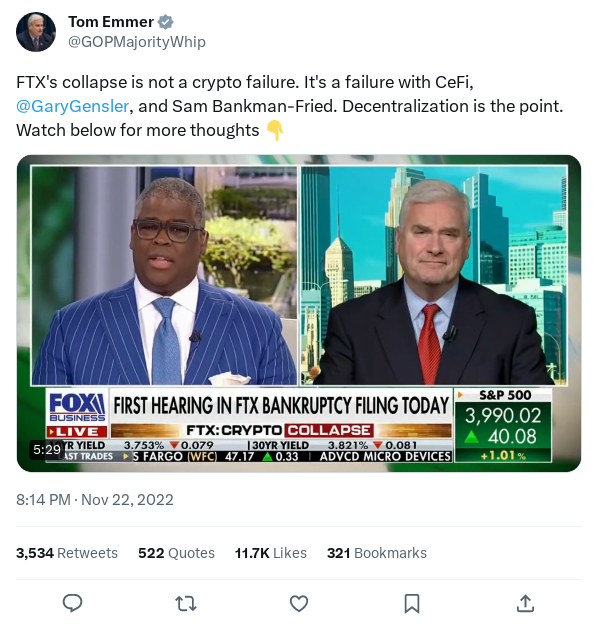View the 522 Quotes list
This screenshot has width=598, height=627.
tap(176, 553)
